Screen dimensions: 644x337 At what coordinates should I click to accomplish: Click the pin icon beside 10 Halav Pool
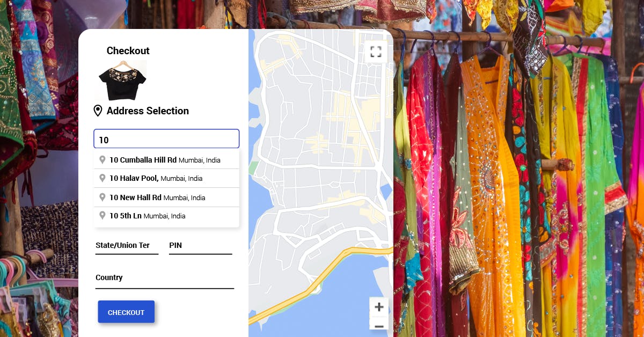point(103,178)
